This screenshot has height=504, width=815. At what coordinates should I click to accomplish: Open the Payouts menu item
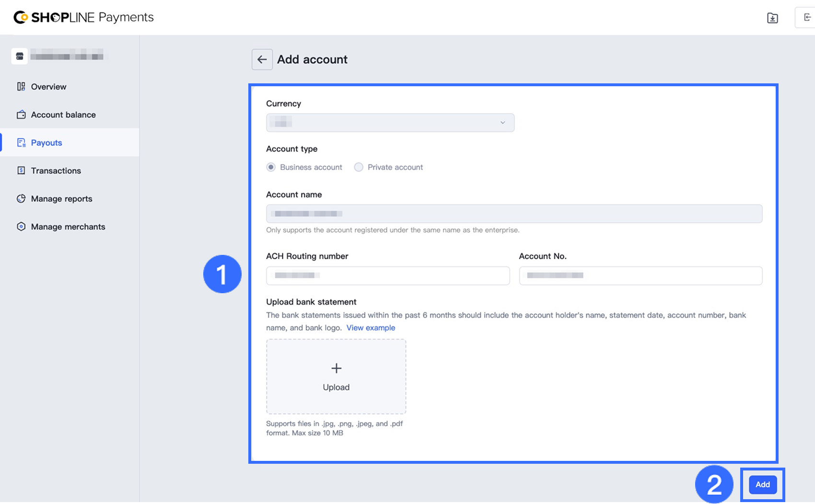47,143
